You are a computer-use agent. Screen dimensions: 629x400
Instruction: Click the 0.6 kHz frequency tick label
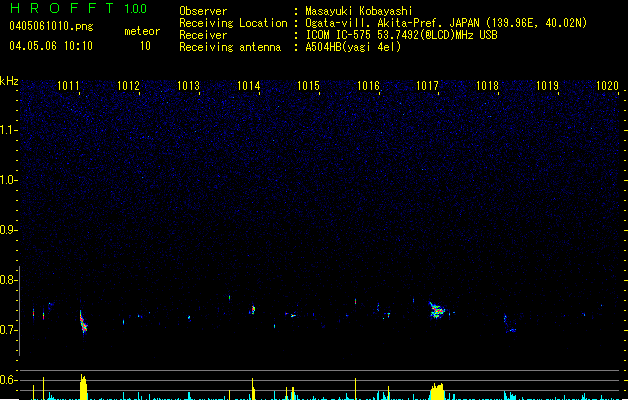tap(8, 380)
